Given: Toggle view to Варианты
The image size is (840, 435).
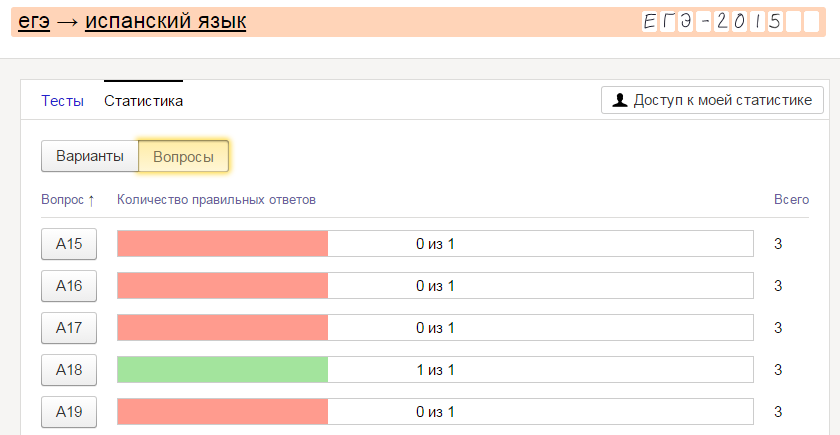Looking at the screenshot, I should click(x=90, y=156).
